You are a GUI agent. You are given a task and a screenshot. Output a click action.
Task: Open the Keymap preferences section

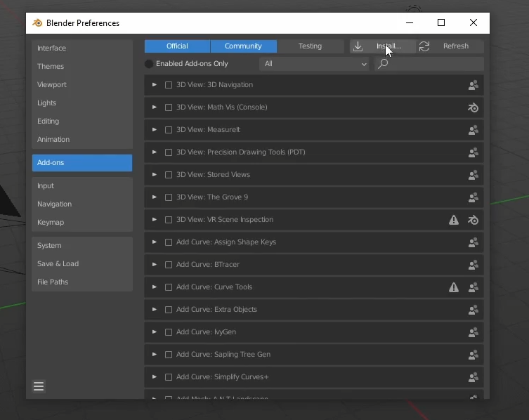[82, 223]
